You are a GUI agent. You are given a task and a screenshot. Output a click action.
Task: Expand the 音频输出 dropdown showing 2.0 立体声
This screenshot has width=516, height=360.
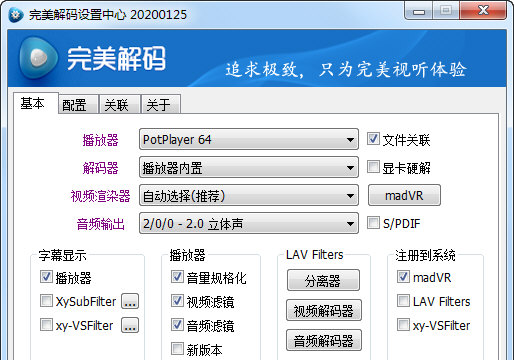point(249,223)
